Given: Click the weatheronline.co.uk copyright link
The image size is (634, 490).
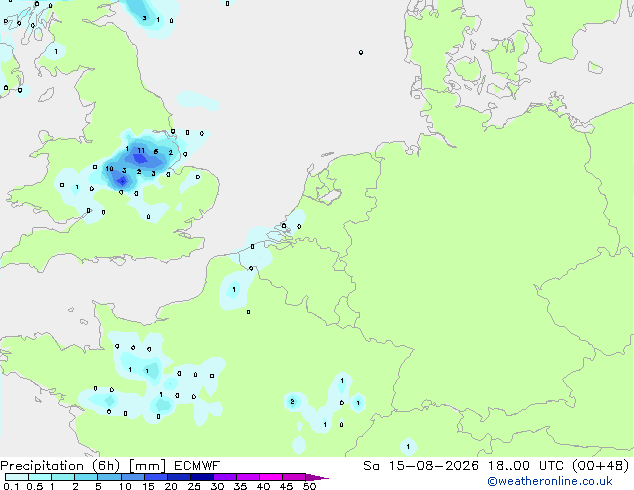Looking at the screenshot, I should click(x=550, y=481).
